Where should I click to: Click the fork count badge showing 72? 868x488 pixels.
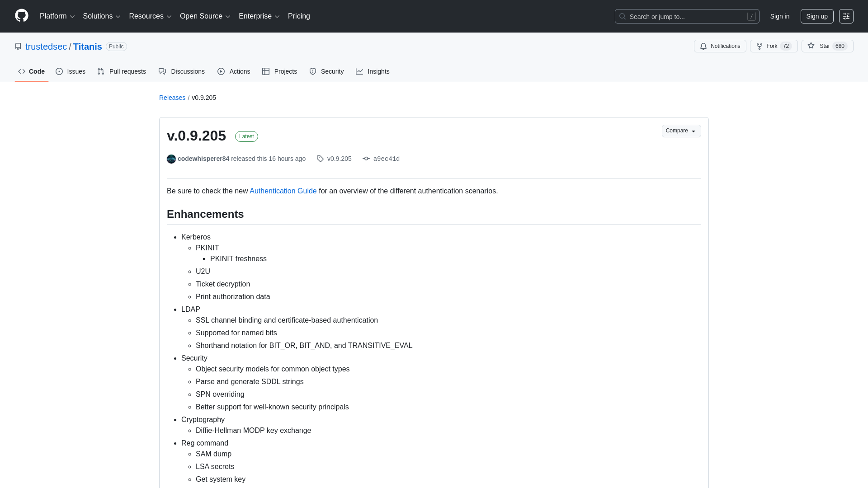787,46
